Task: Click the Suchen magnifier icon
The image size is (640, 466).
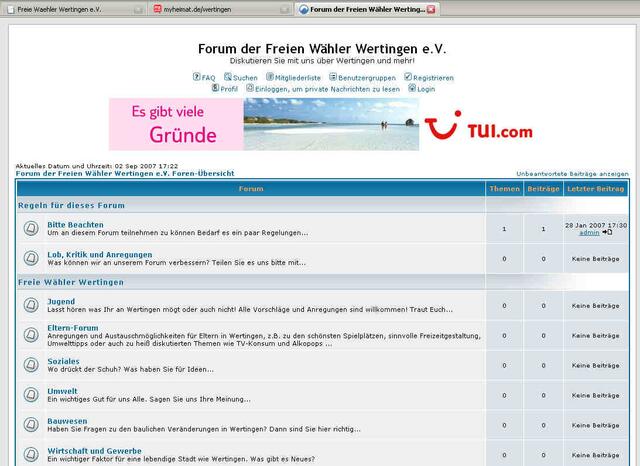Action: [228, 76]
